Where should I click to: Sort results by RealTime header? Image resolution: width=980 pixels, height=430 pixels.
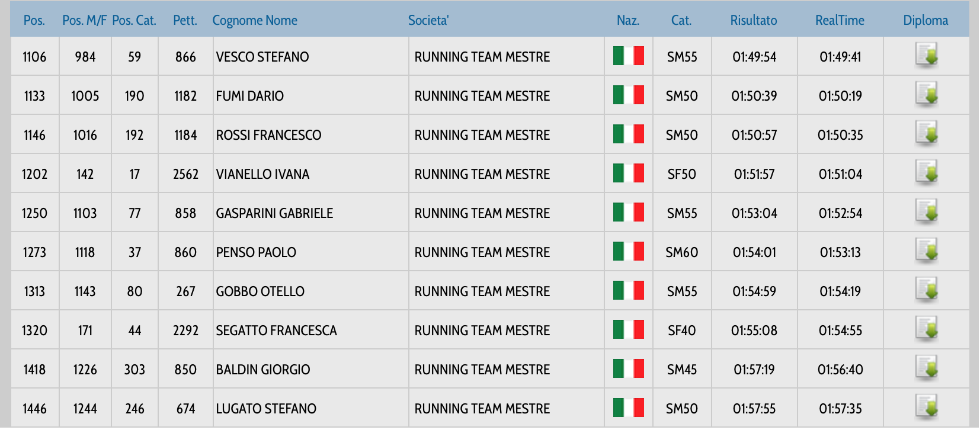[840, 20]
